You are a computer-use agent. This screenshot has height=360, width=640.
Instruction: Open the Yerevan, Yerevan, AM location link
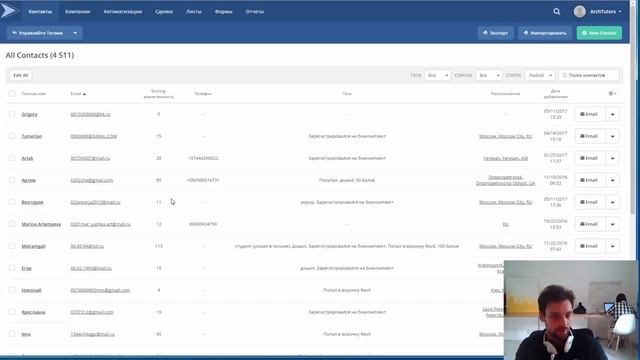click(505, 158)
